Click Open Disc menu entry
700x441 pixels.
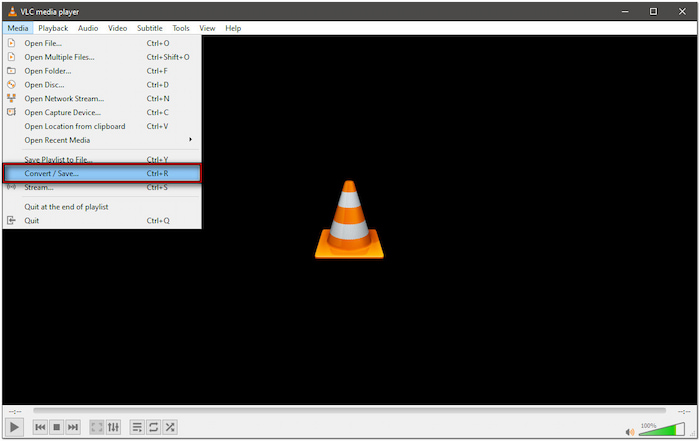[47, 85]
